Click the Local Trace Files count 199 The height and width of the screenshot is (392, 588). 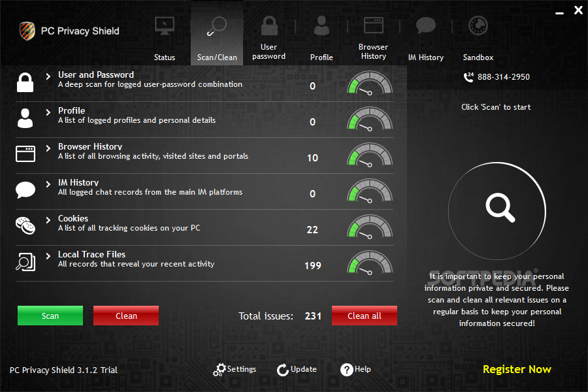(313, 266)
